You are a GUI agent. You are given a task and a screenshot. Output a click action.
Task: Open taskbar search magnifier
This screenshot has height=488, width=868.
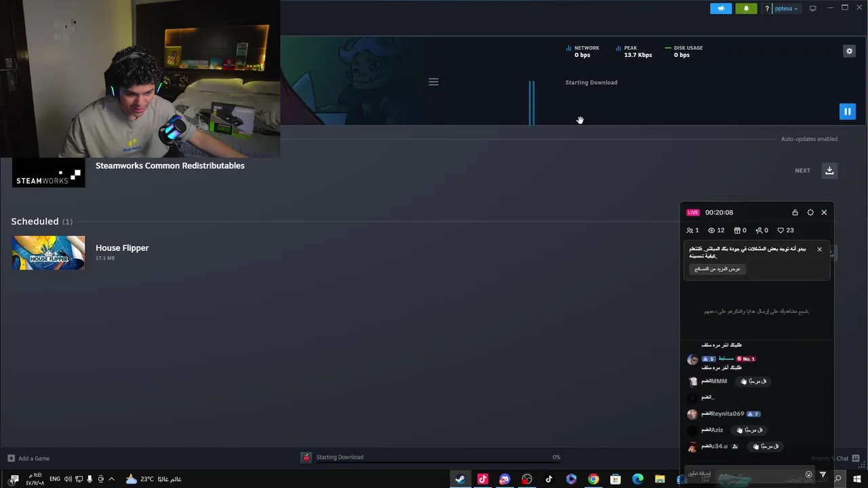tap(838, 479)
